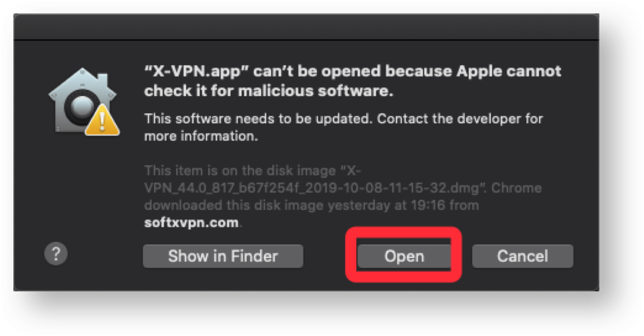The height and width of the screenshot is (336, 644).
Task: Click the dialog's empty dark title bar
Action: pos(306,27)
